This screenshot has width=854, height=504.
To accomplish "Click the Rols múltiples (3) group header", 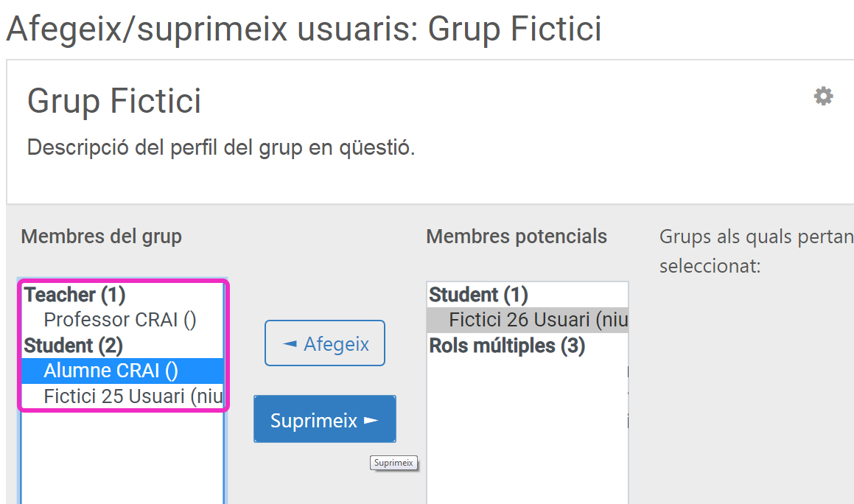I will click(507, 346).
